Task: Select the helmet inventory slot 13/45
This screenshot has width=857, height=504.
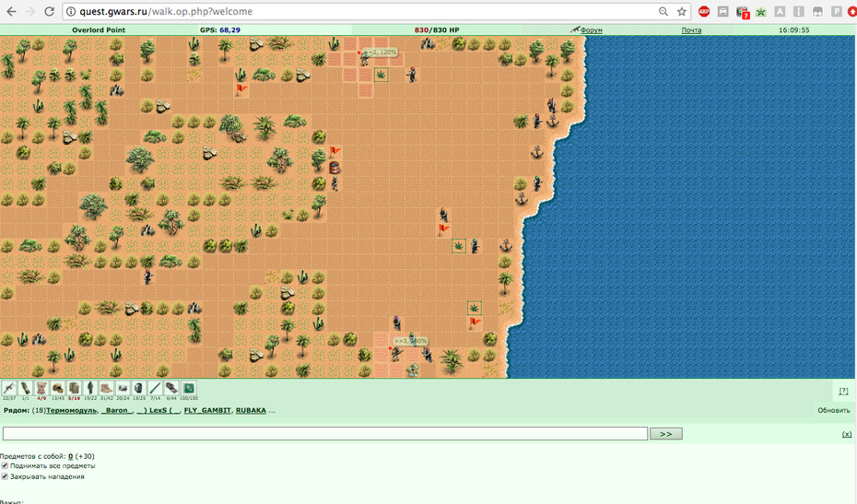Action: (58, 388)
